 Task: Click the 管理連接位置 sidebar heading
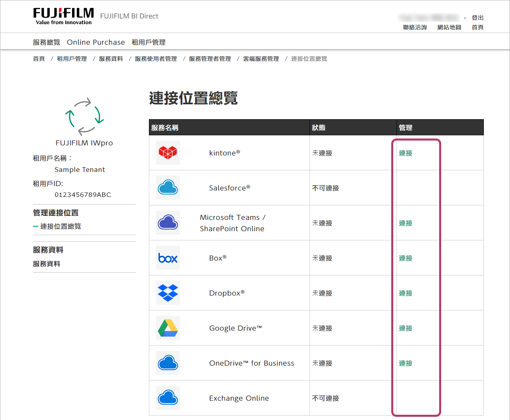56,213
